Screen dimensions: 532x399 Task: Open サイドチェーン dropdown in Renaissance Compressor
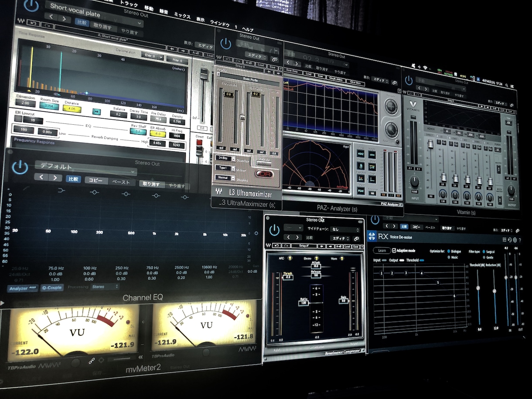click(x=345, y=229)
